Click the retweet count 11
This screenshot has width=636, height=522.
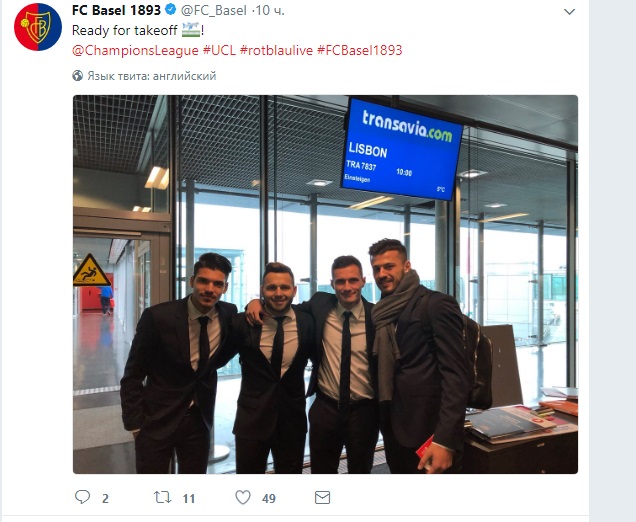click(189, 498)
